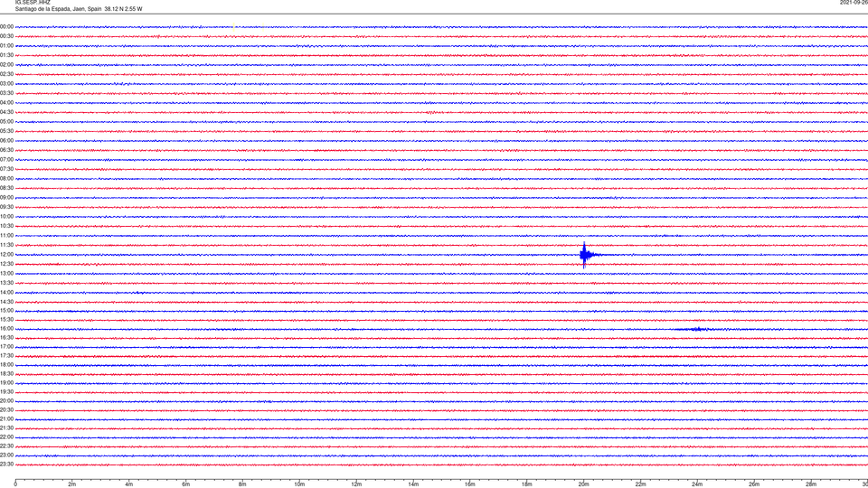The height and width of the screenshot is (488, 868).
Task: Select the 11:00 time label
Action: pos(6,236)
